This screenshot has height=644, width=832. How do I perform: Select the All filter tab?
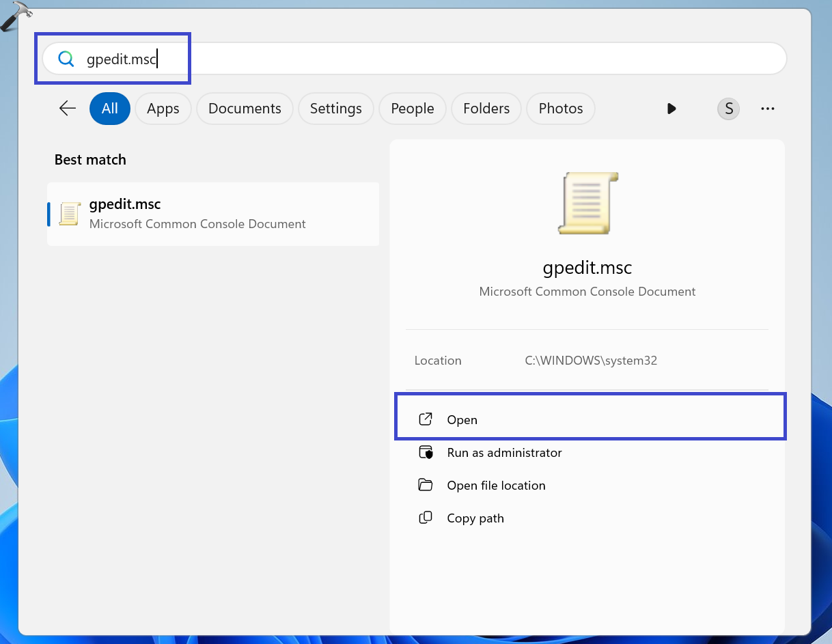click(109, 109)
